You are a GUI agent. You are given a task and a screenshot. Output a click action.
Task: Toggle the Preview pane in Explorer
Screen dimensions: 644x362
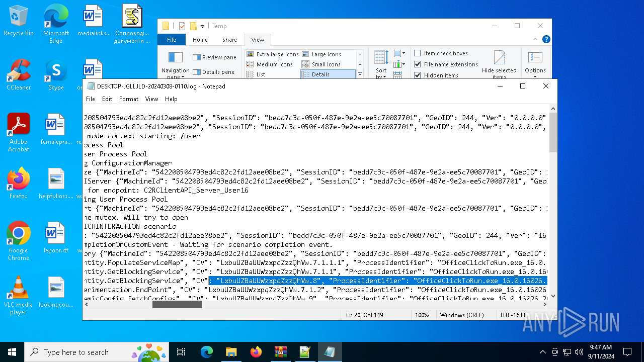pyautogui.click(x=214, y=57)
